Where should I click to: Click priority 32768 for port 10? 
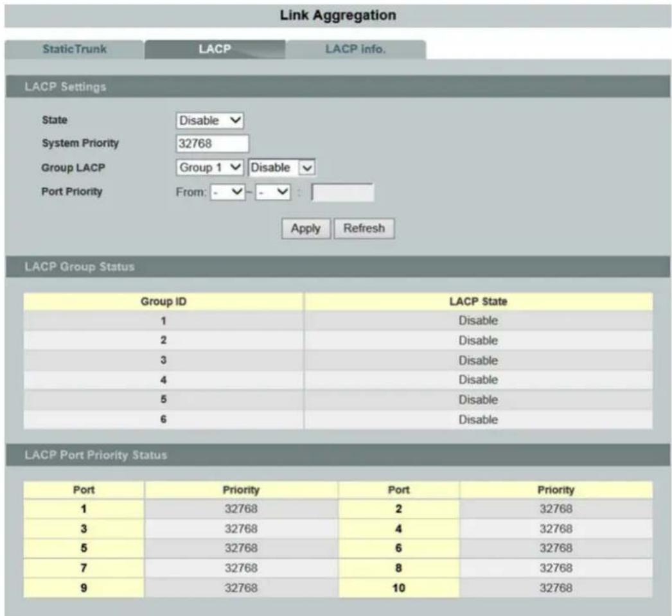pyautogui.click(x=556, y=588)
